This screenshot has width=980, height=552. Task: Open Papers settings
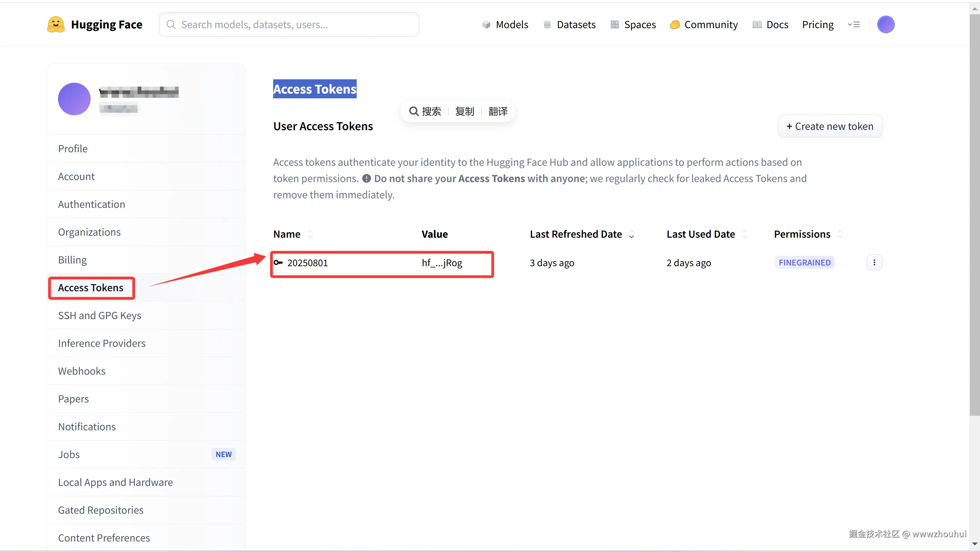coord(147,399)
